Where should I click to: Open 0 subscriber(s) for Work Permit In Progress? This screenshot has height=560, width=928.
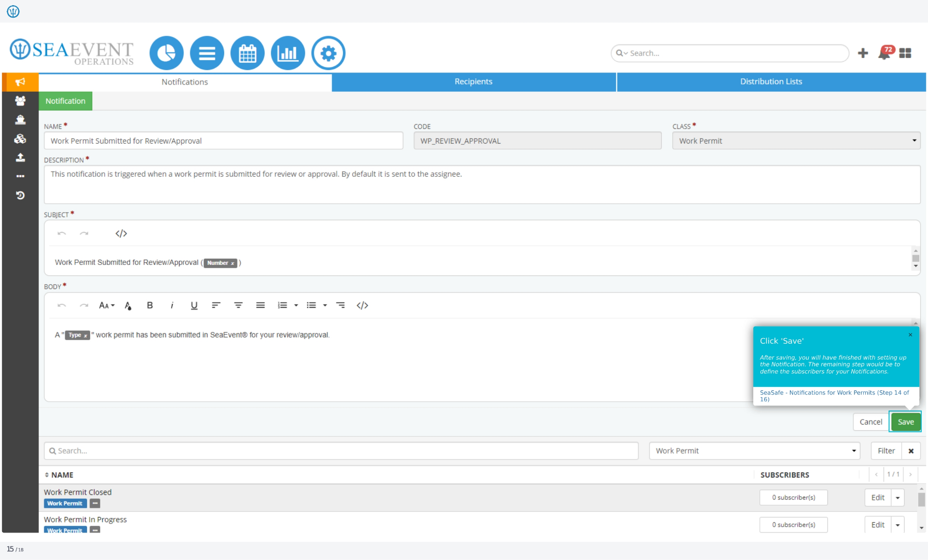tap(793, 525)
